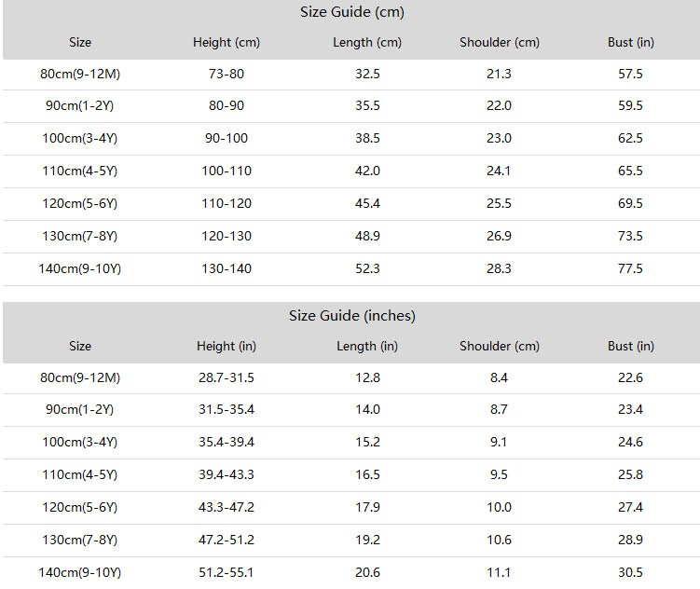Image resolution: width=700 pixels, height=589 pixels.
Task: Click the "Height (cm)" column header
Action: click(226, 42)
